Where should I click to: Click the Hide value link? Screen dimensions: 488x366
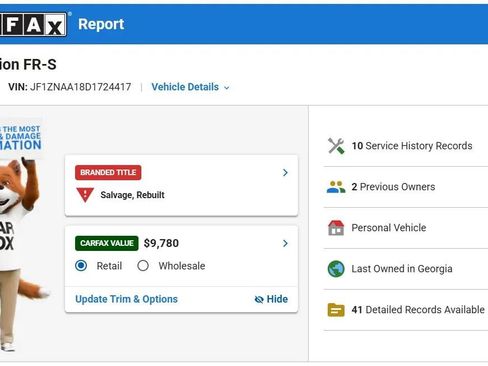pos(271,299)
